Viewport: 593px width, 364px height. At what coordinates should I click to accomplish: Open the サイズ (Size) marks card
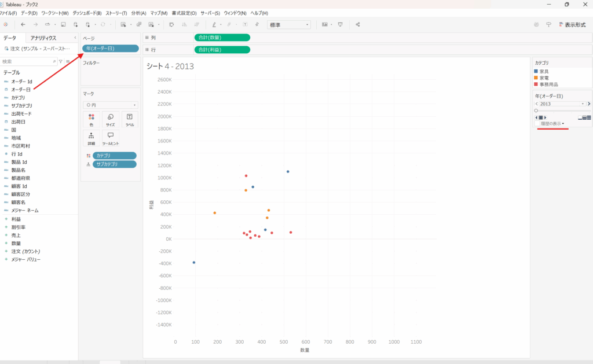pyautogui.click(x=110, y=119)
